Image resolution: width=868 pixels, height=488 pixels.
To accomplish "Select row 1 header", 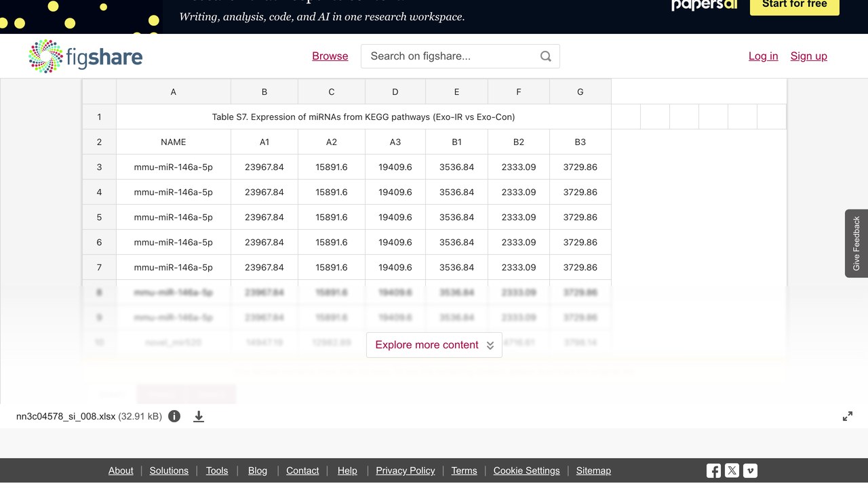I will click(x=99, y=117).
